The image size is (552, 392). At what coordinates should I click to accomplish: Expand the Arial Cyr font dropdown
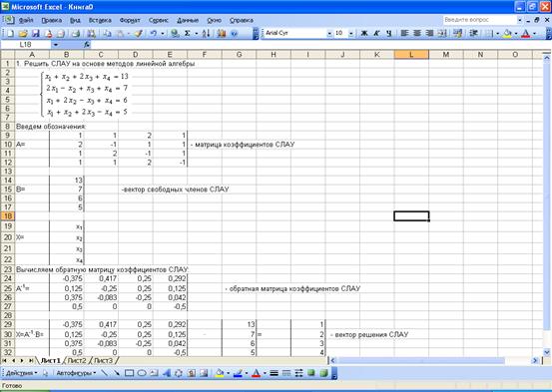pos(329,34)
